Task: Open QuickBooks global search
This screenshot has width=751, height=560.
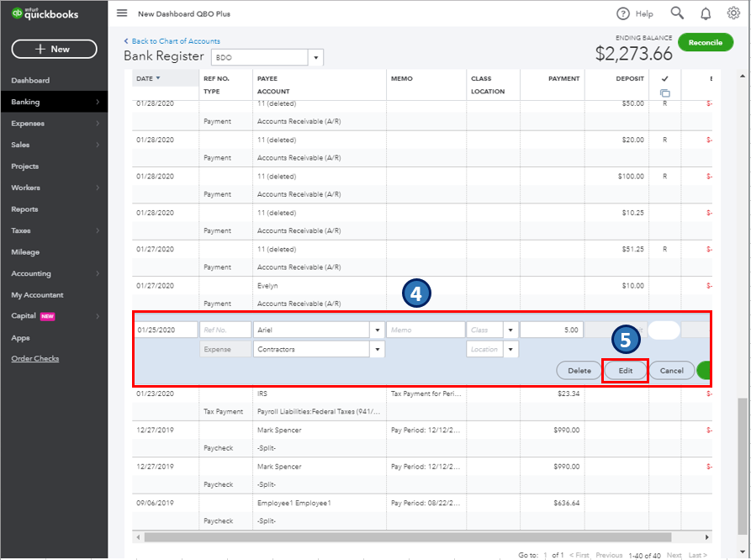Action: click(x=676, y=13)
